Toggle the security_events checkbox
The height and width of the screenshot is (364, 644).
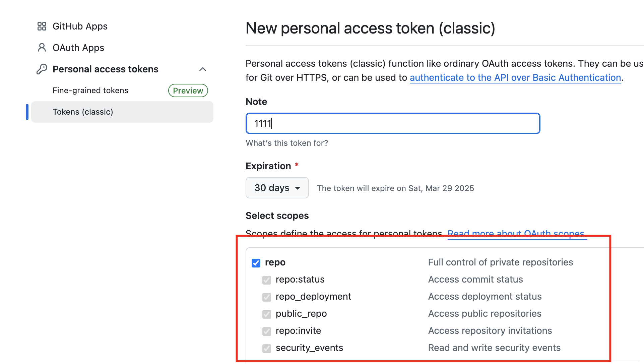click(x=267, y=348)
